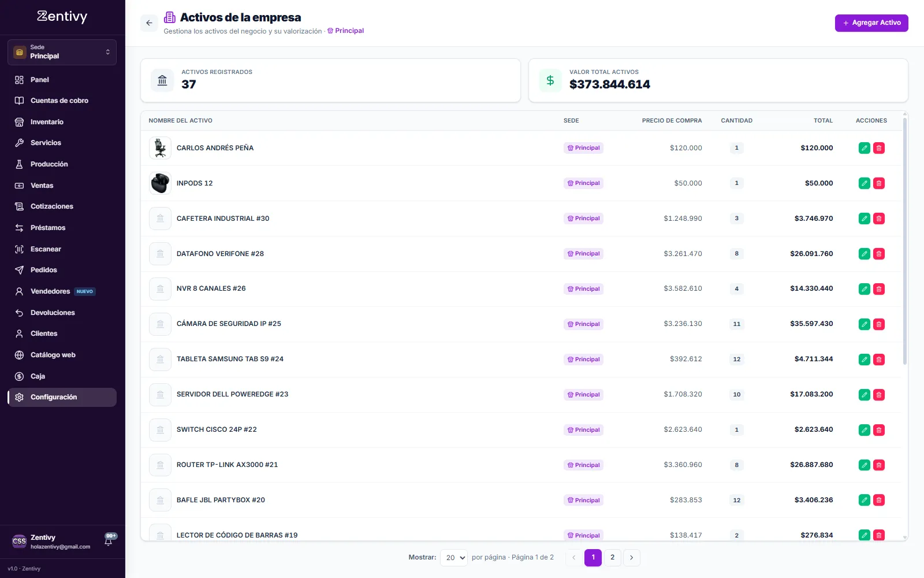Navigate to Ventas
This screenshot has height=578, width=924.
coord(62,186)
